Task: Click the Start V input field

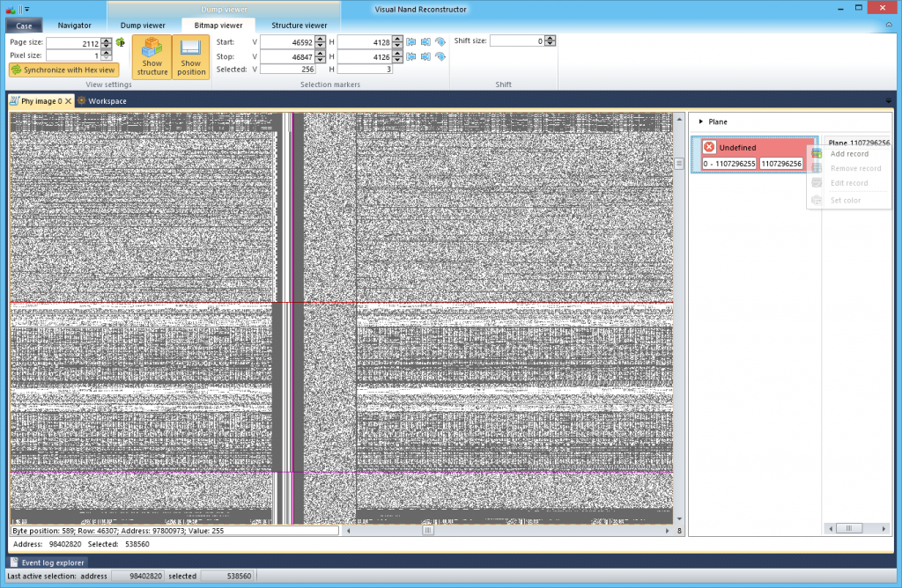Action: [x=288, y=42]
